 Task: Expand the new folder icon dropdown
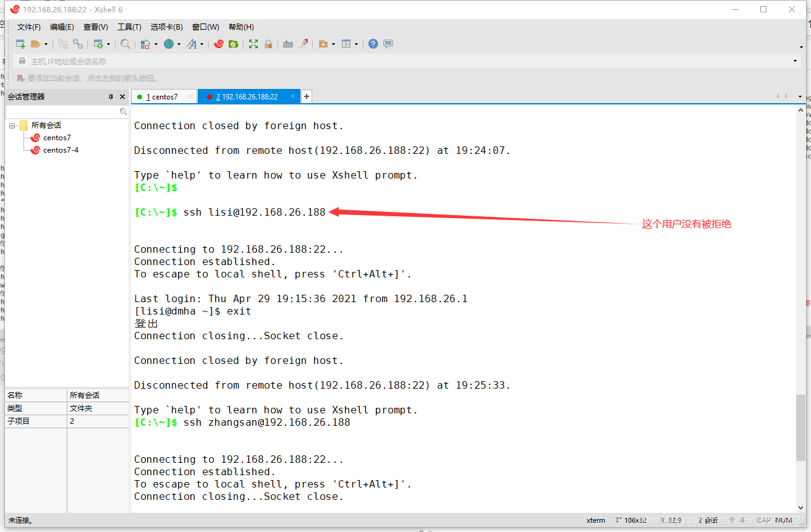point(333,44)
